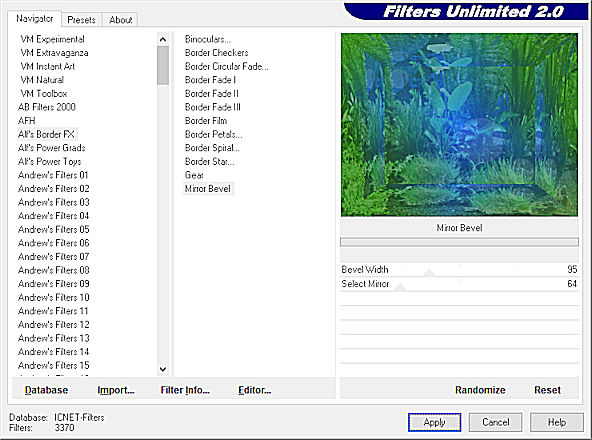Screen dimensions: 592x440
Task: Choose the Border Star... filter
Action: point(209,161)
